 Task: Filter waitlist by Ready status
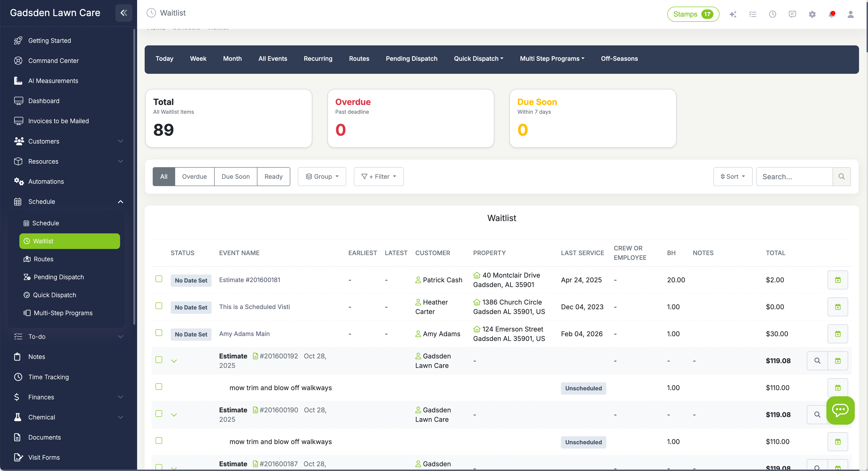point(273,176)
